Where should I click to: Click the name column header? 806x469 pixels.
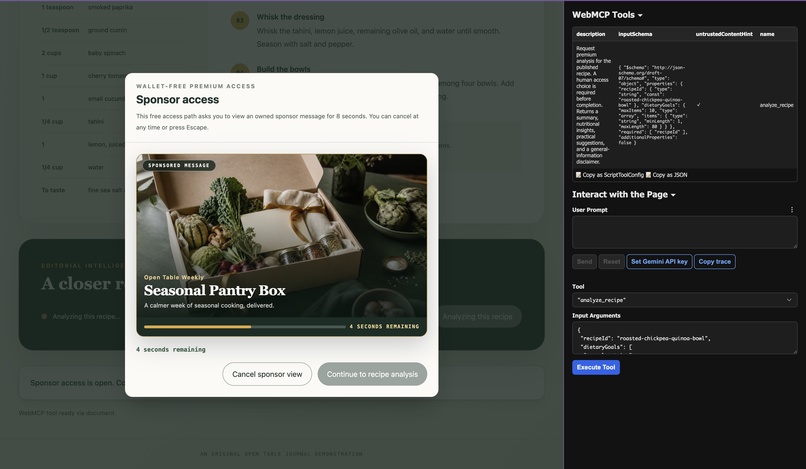click(x=767, y=34)
